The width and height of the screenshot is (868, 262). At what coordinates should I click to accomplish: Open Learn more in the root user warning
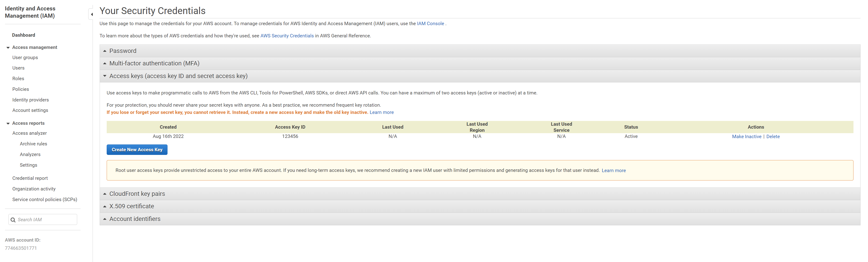pyautogui.click(x=613, y=171)
